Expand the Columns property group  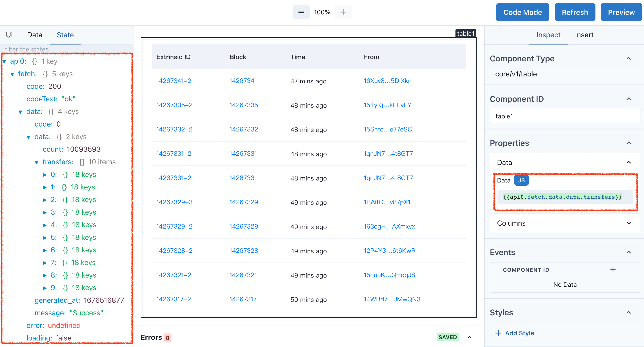coord(628,223)
